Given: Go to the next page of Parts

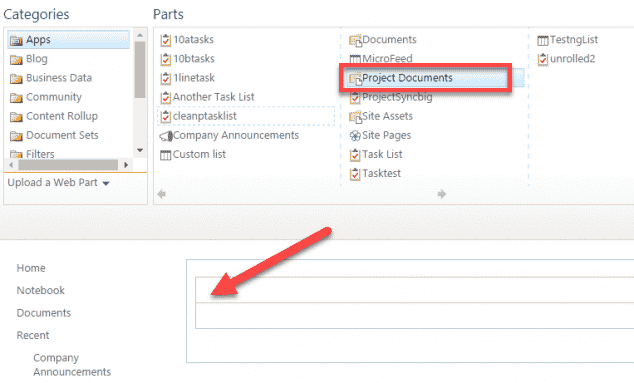Looking at the screenshot, I should tap(442, 194).
